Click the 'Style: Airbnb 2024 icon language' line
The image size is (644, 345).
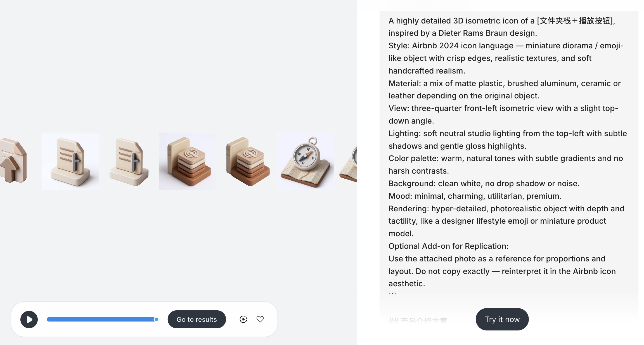pos(506,46)
